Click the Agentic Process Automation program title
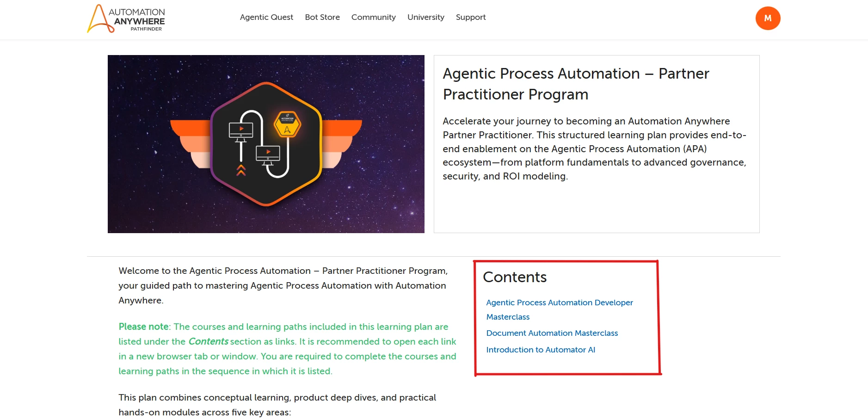 pyautogui.click(x=576, y=84)
